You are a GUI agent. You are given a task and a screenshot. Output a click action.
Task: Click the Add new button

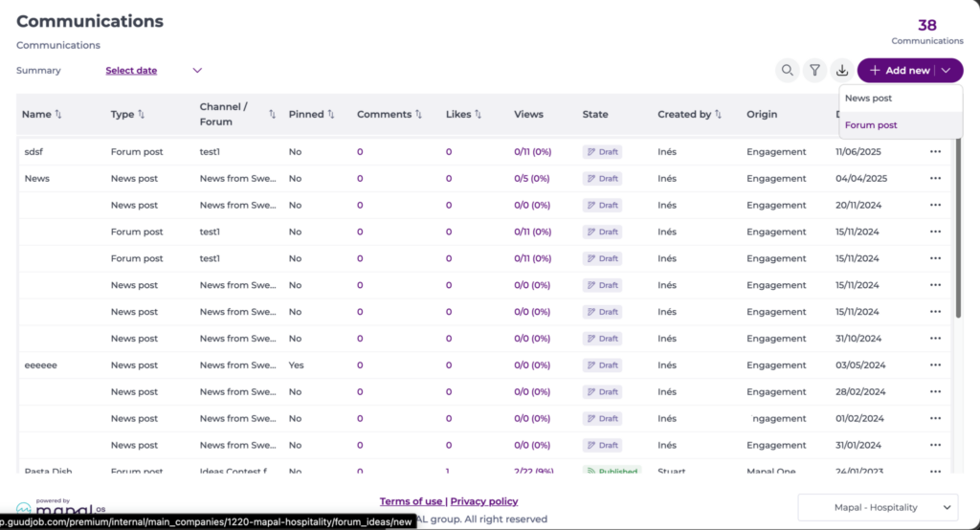[x=898, y=71]
